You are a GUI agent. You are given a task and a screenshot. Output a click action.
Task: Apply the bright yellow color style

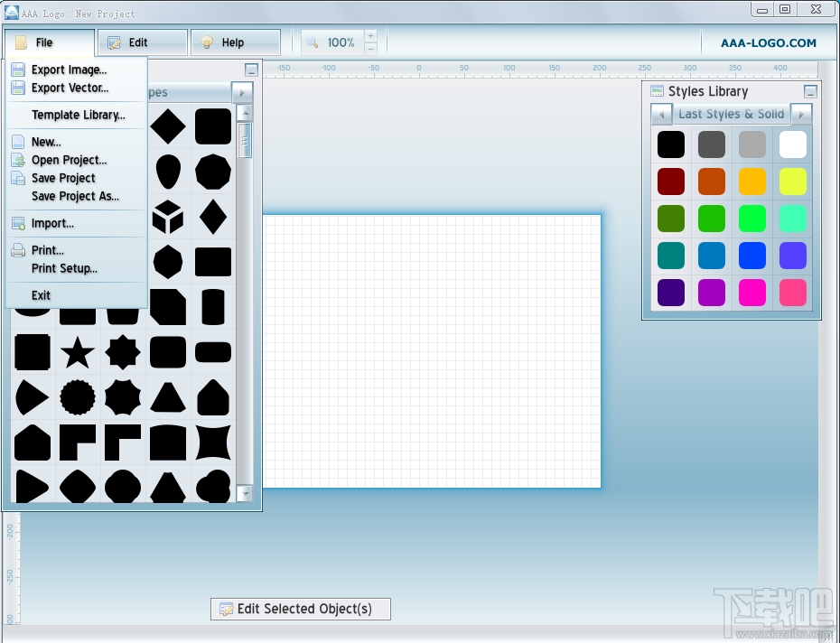[x=793, y=182]
